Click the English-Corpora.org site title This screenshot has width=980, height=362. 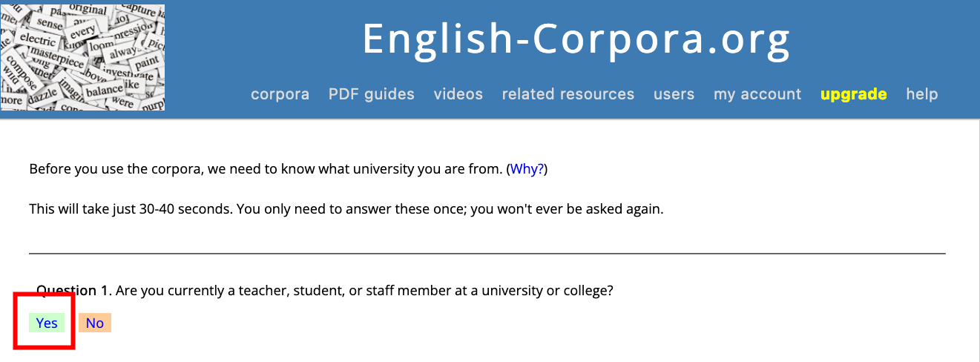576,39
